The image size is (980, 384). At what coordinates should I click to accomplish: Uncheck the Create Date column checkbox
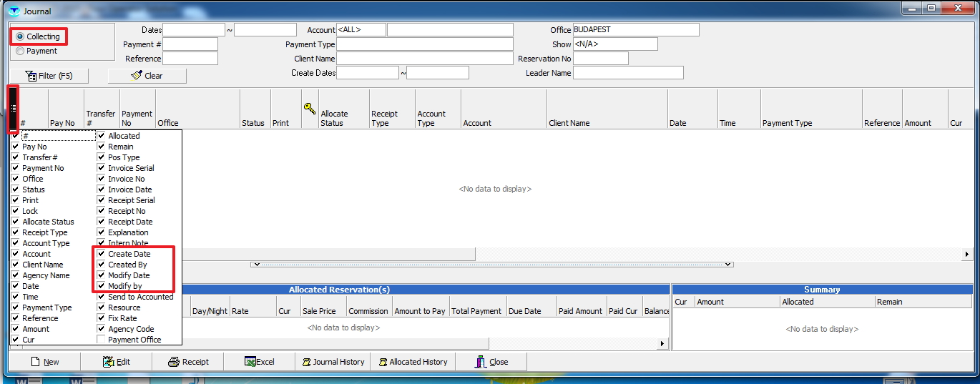[x=102, y=254]
